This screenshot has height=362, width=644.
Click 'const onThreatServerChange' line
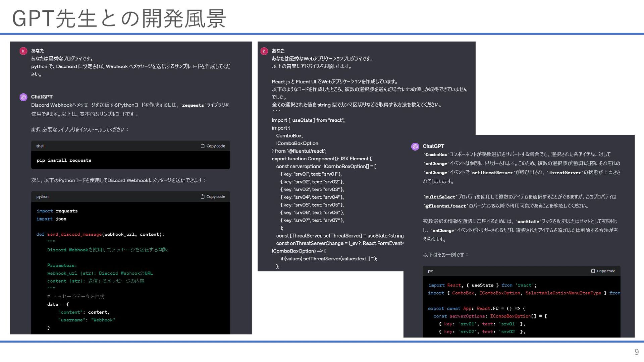pyautogui.click(x=340, y=244)
